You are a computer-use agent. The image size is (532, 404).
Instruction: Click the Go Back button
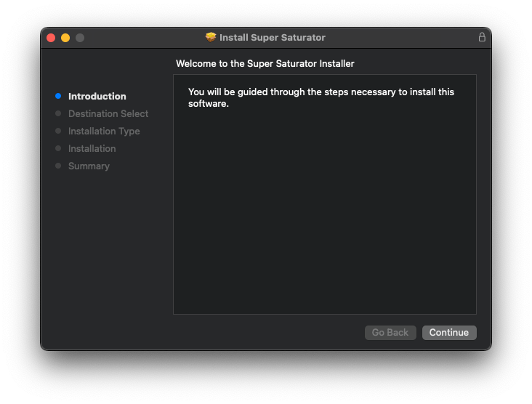coord(390,332)
